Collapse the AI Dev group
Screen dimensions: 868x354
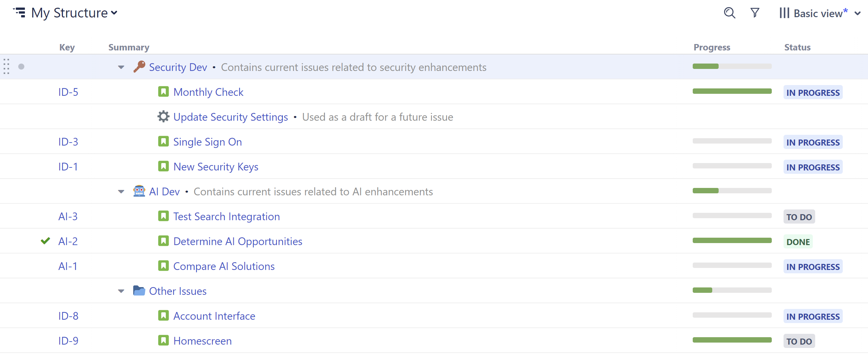pyautogui.click(x=121, y=191)
